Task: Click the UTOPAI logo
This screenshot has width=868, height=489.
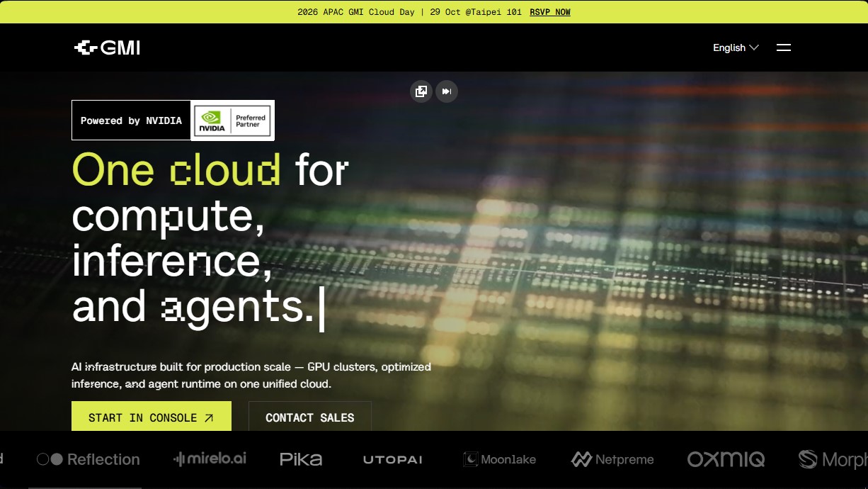Action: point(393,460)
